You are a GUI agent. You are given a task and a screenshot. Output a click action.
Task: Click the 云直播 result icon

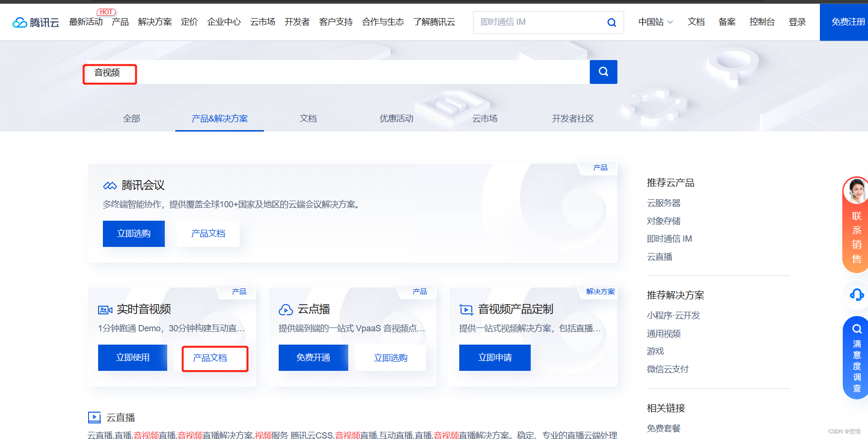(x=94, y=418)
